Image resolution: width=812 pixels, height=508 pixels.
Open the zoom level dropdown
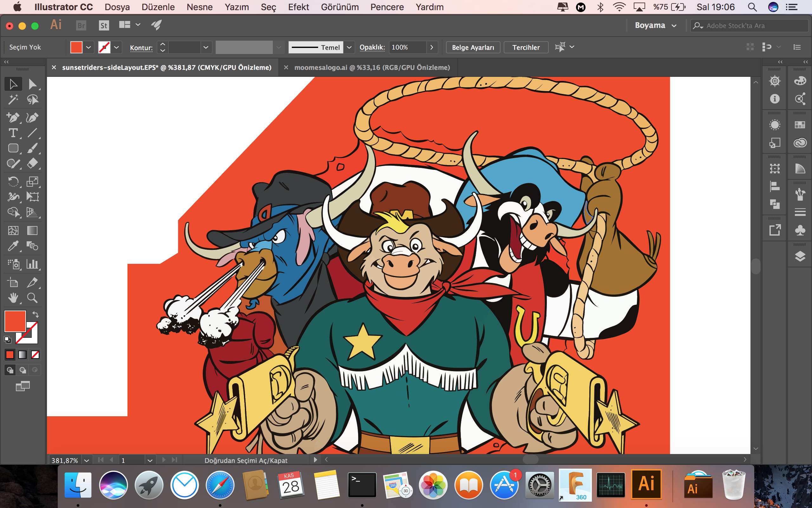[87, 460]
